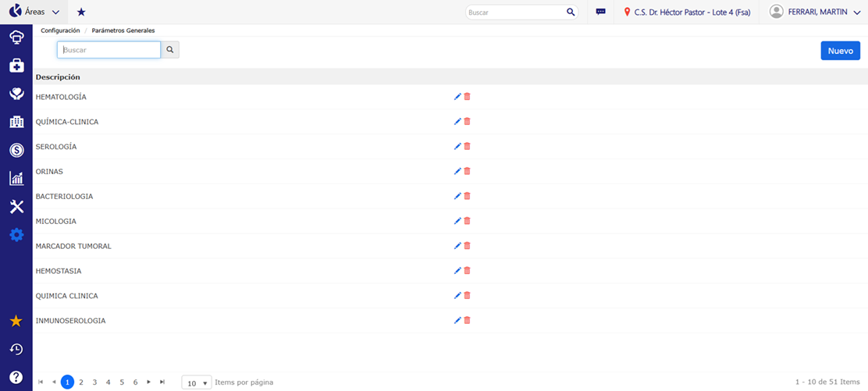Open the tools wrench sidebar icon
This screenshot has height=391, width=868.
coord(16,207)
